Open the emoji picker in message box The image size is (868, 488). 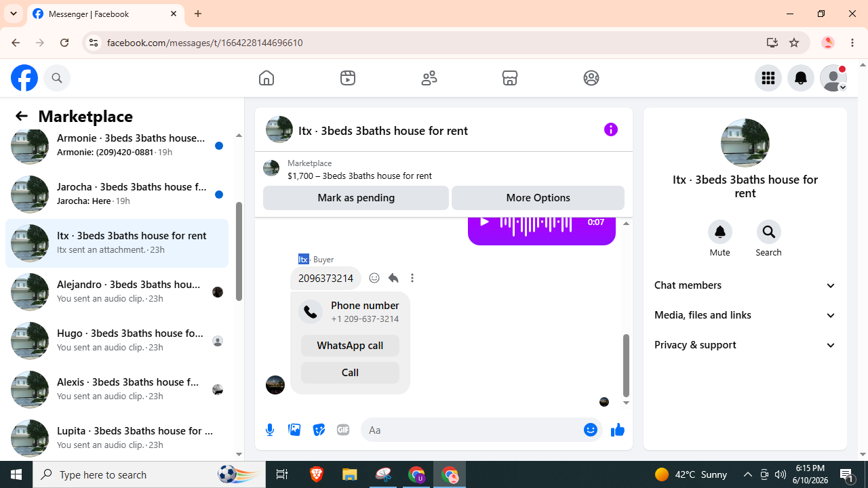coord(591,430)
